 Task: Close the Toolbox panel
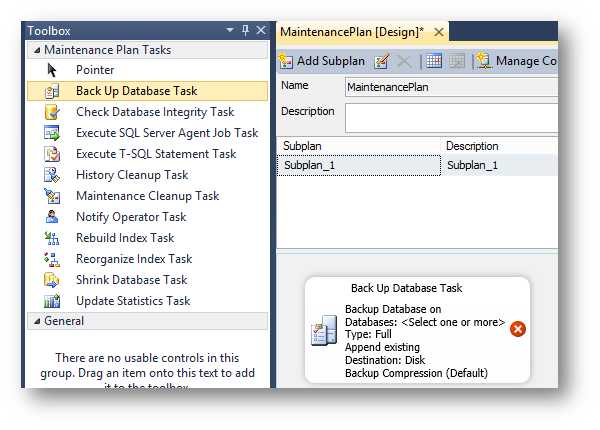pos(261,30)
